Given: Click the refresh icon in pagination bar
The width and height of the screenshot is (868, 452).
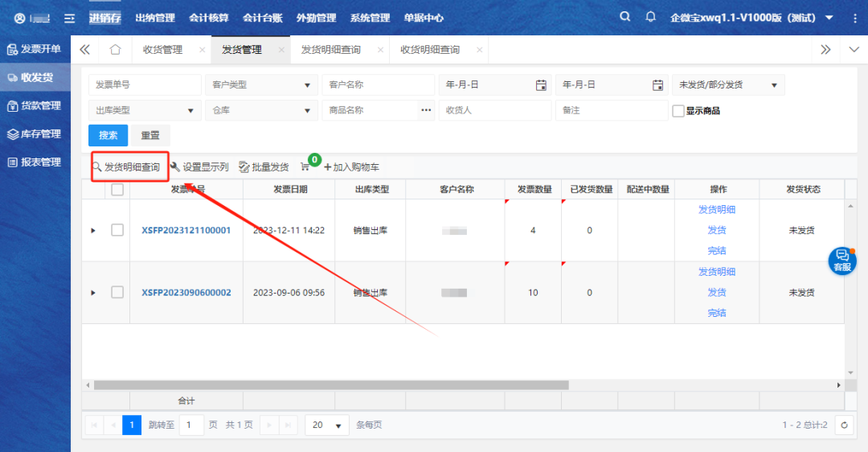Looking at the screenshot, I should 843,425.
